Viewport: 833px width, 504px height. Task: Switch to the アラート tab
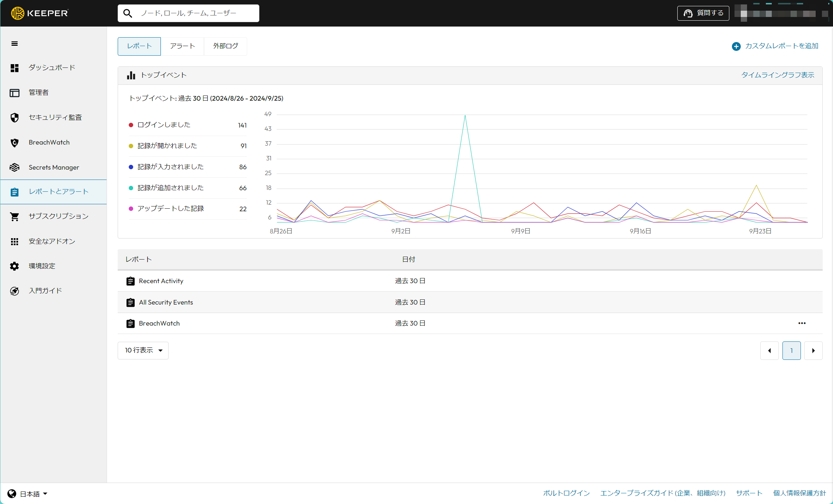tap(182, 46)
